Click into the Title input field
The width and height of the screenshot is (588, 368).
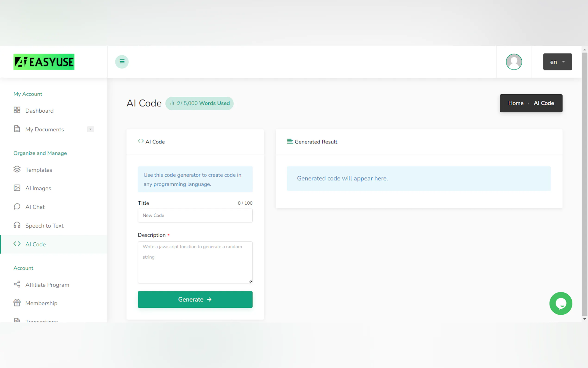click(x=195, y=215)
